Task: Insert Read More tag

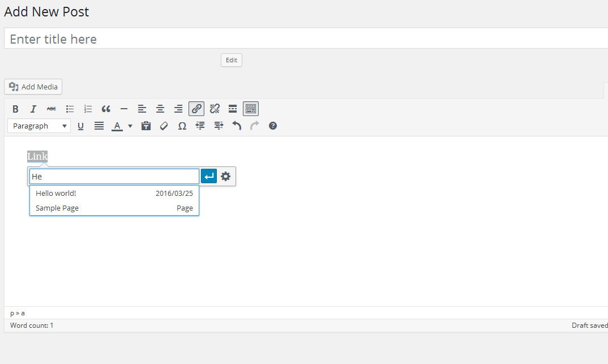Action: 233,109
